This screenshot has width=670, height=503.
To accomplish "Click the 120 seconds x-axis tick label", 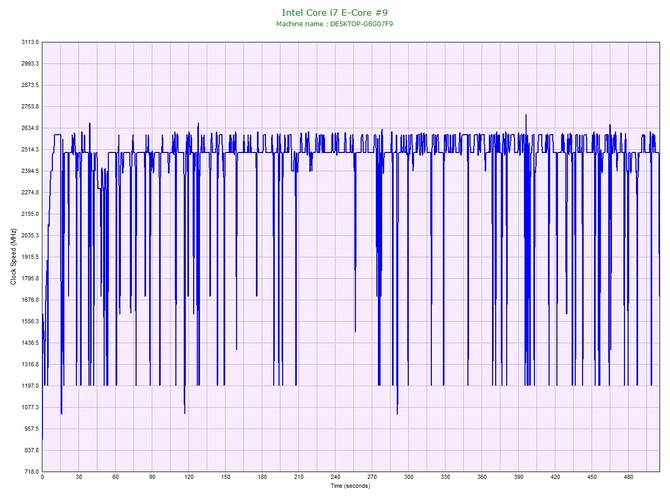I will coord(189,477).
